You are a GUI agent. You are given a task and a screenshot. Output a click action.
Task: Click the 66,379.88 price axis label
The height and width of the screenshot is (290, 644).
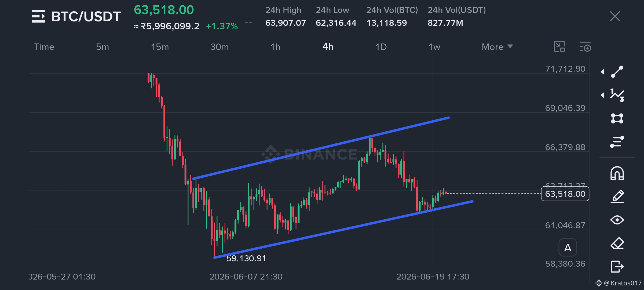coord(565,147)
